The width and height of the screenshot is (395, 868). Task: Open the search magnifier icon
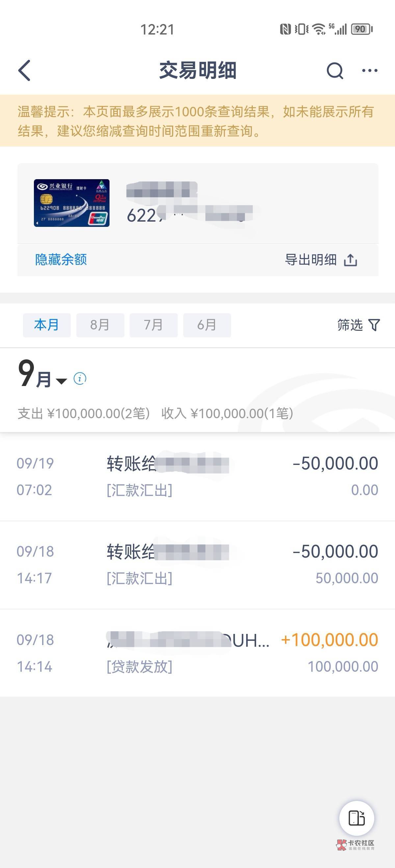coord(335,70)
